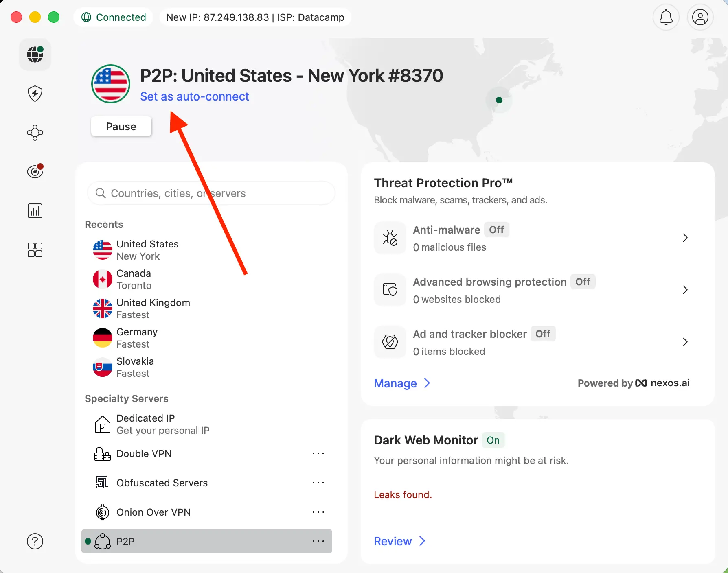The width and height of the screenshot is (728, 573).
Task: Open the notifications bell
Action: point(666,17)
